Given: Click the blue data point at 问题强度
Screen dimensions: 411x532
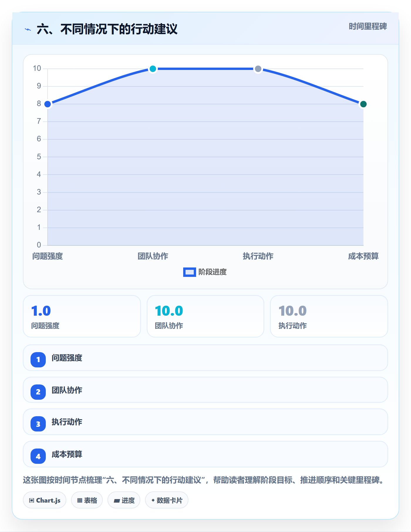Looking at the screenshot, I should [x=48, y=104].
